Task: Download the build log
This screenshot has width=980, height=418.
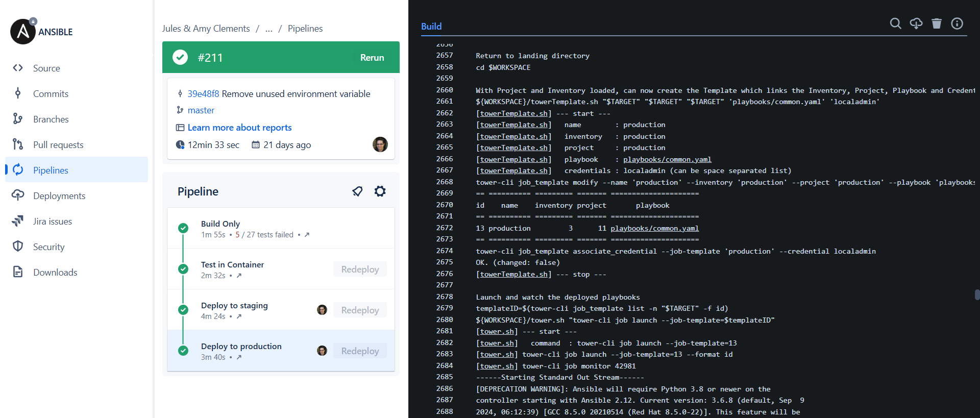Action: pyautogui.click(x=916, y=23)
